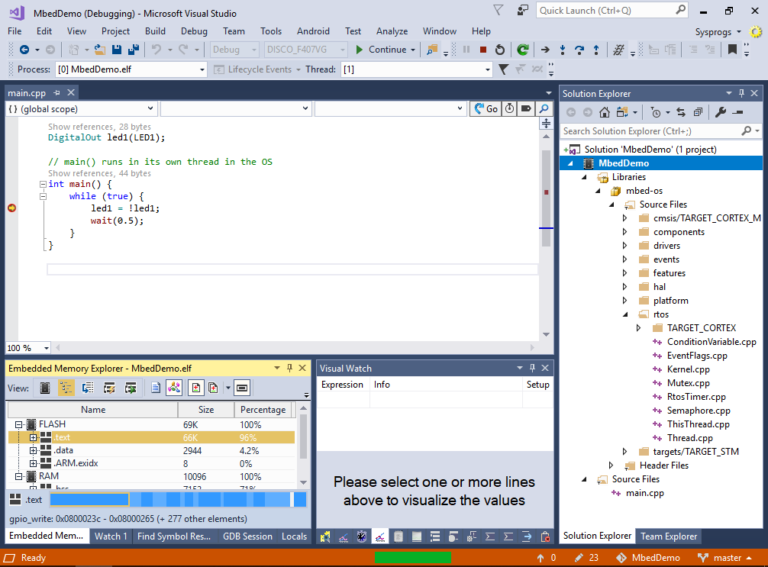The image size is (768, 567).
Task: Select the Percentage column header
Action: click(263, 410)
